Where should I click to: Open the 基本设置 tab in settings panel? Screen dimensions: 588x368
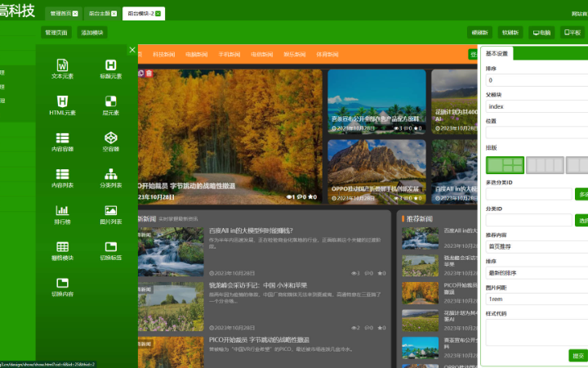[497, 54]
